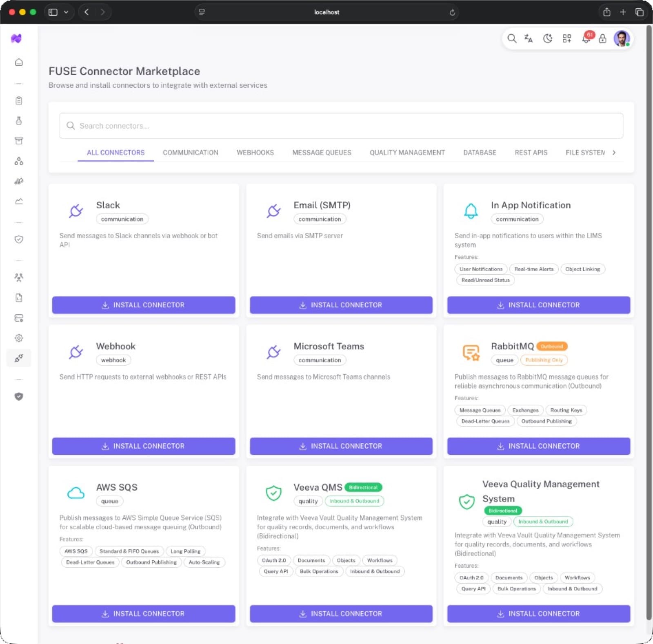653x644 pixels.
Task: Select the connector plug icon in sidebar
Action: tap(19, 358)
